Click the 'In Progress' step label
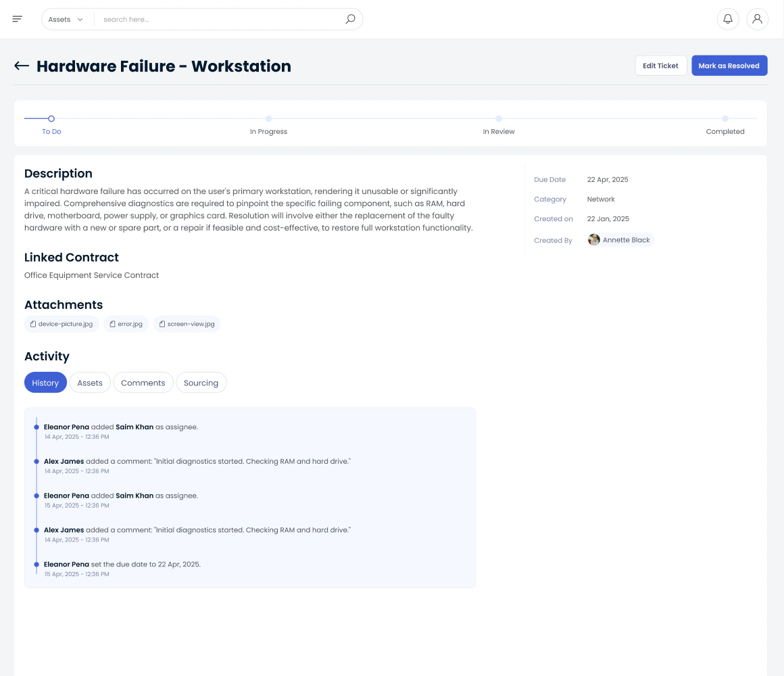784x676 pixels. pos(268,132)
